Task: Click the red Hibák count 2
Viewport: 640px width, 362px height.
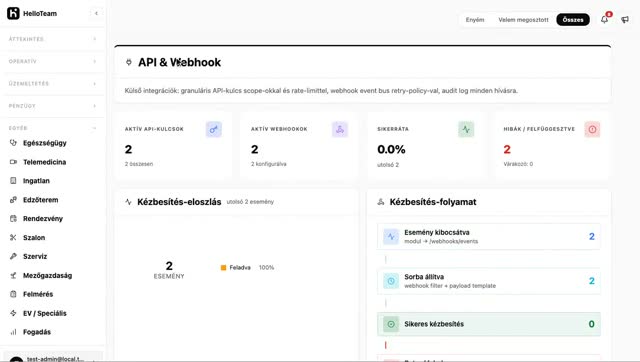Action: 507,149
